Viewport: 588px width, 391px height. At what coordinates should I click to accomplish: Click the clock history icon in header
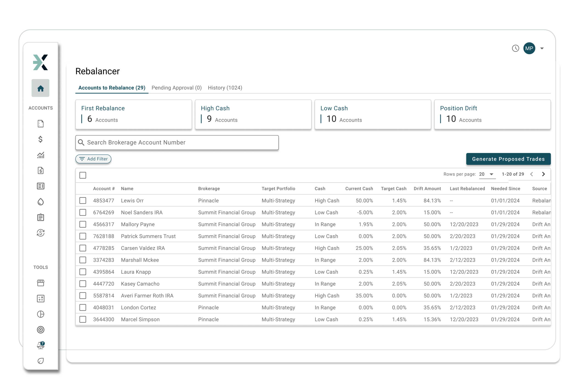pyautogui.click(x=515, y=48)
